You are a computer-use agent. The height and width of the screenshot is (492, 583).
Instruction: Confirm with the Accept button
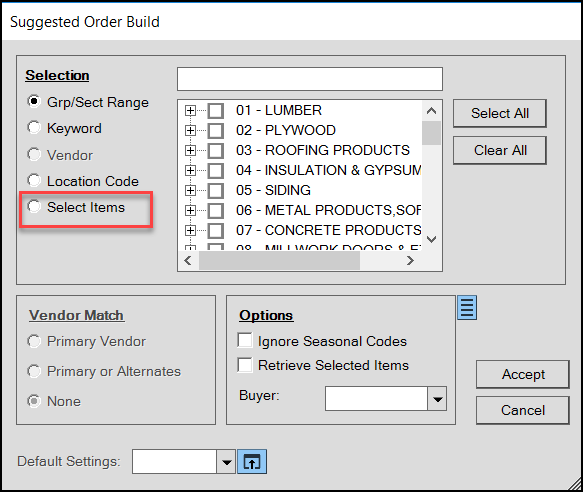tap(523, 374)
